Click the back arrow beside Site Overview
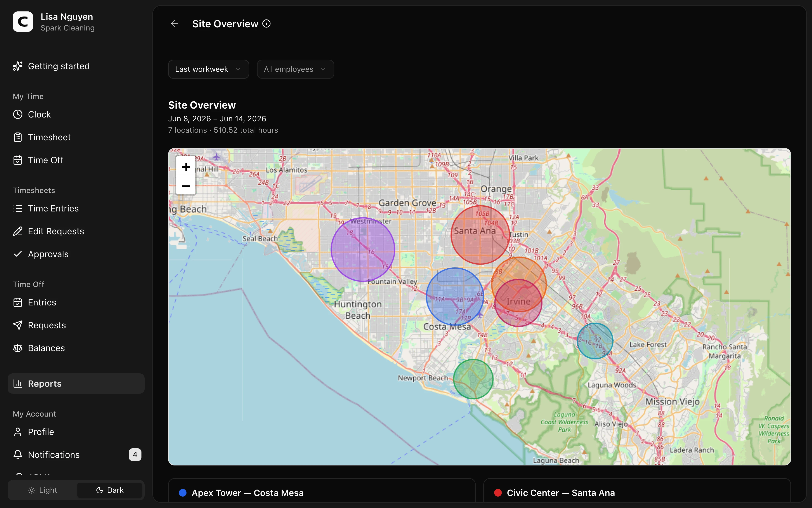 174,23
